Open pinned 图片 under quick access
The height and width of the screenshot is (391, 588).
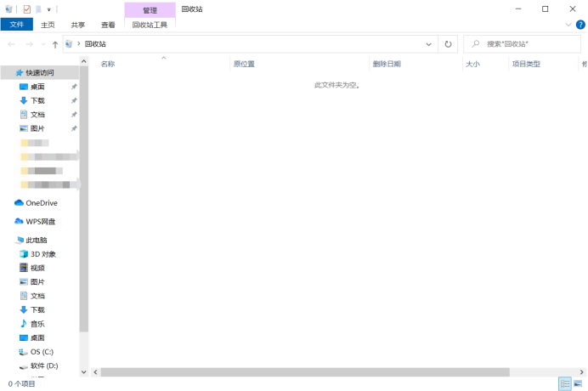pos(37,128)
